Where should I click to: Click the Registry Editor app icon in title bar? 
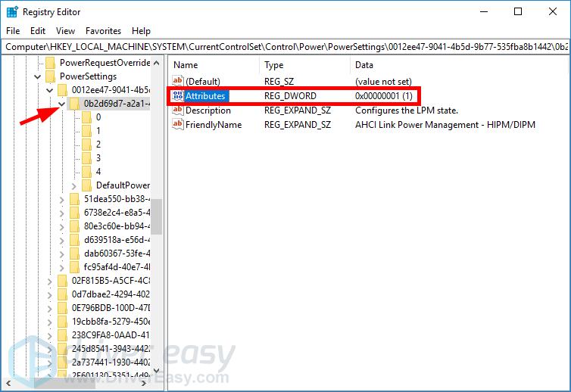(12, 12)
